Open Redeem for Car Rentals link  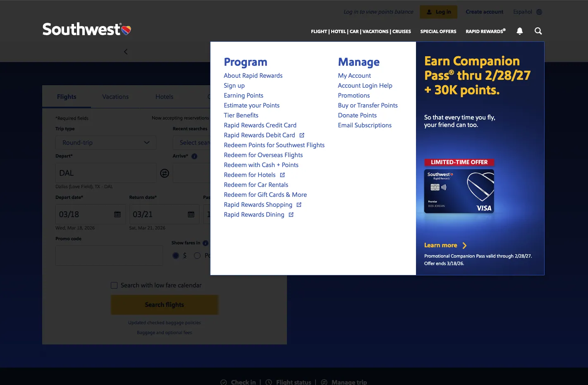point(256,185)
